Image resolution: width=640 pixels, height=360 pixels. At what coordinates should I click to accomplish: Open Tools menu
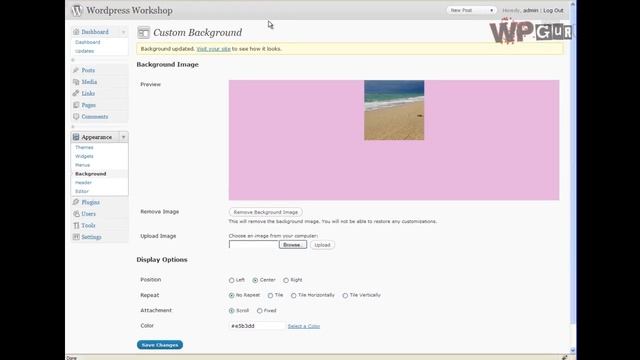(88, 225)
